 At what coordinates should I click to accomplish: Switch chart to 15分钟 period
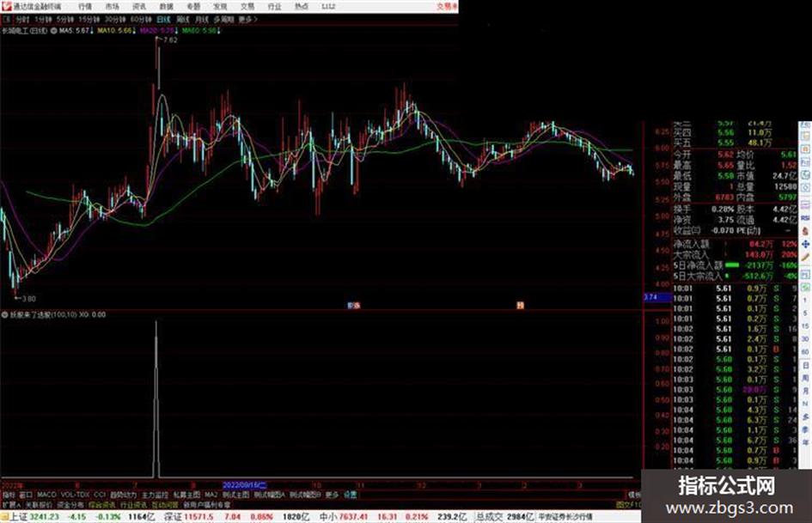pos(89,19)
